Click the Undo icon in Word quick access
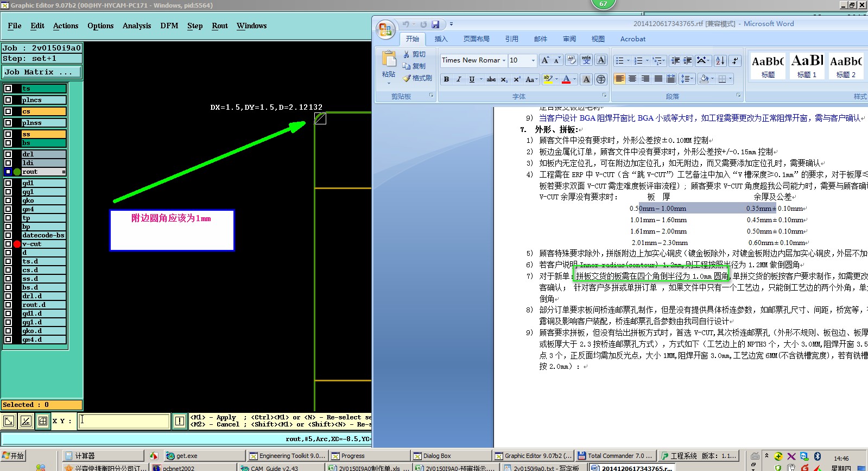Viewport: 868px width, 471px height. [406, 24]
